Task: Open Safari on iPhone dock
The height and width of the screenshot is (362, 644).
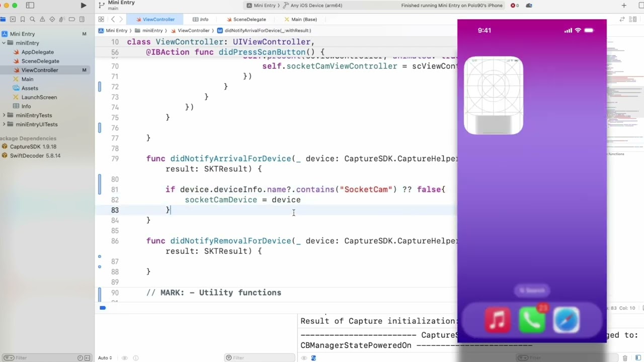Action: coord(566,320)
